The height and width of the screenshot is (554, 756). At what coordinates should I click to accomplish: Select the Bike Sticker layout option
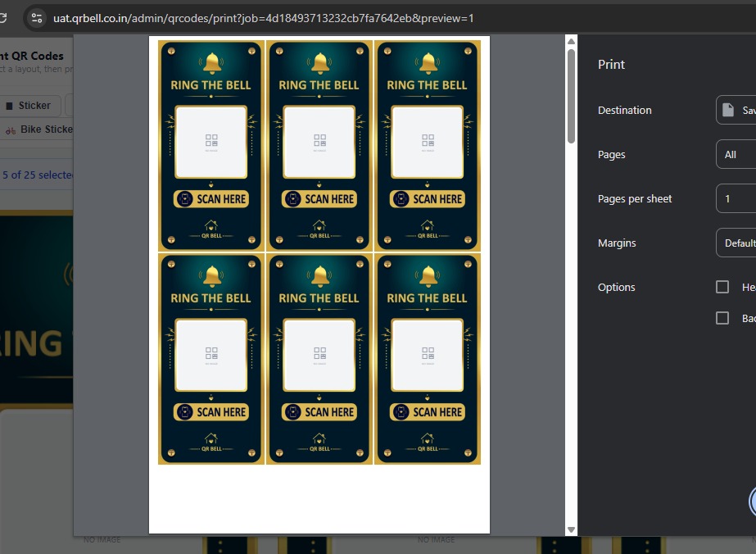click(x=38, y=129)
